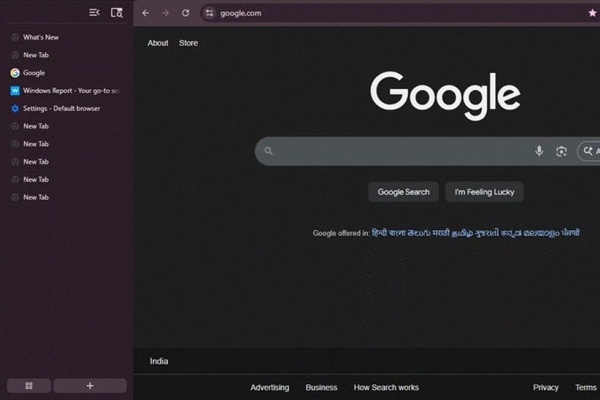Click the browser back arrow
600x400 pixels.
point(146,13)
